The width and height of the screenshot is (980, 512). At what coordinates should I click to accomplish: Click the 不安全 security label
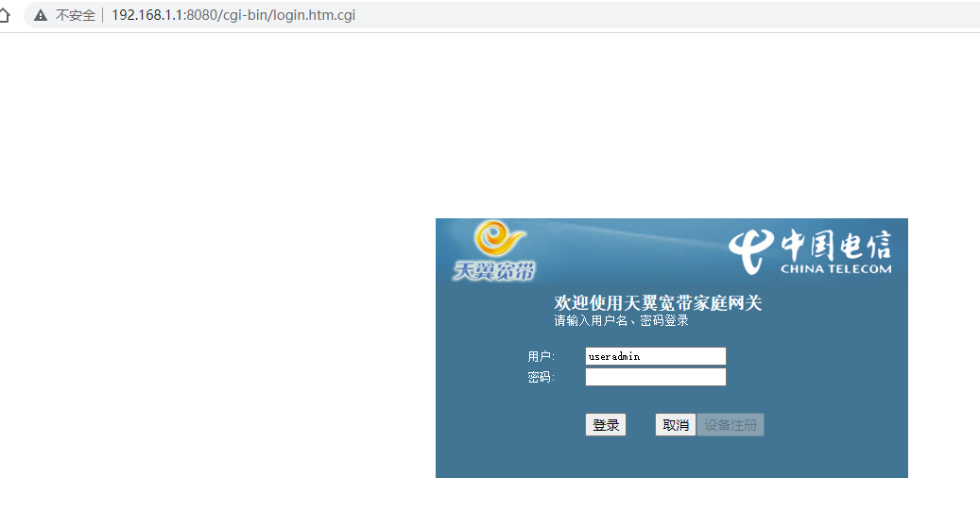(75, 16)
